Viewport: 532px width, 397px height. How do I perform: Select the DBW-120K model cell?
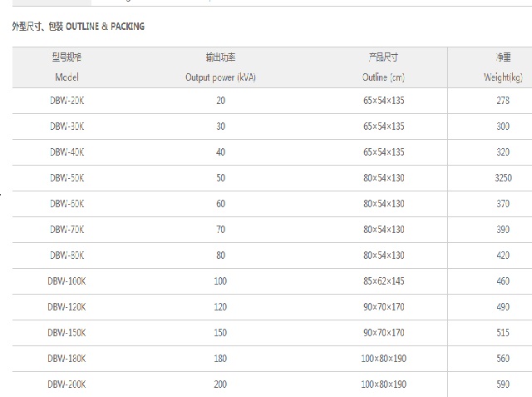coord(66,307)
